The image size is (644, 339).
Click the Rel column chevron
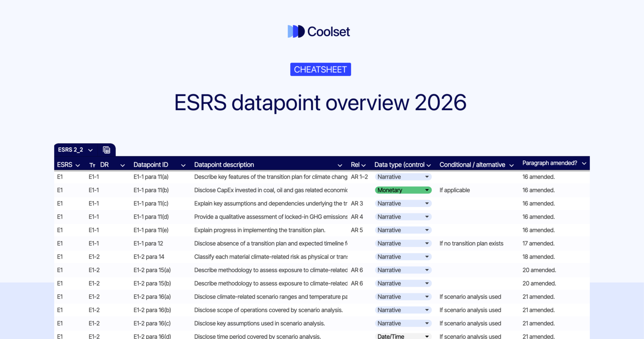point(363,165)
